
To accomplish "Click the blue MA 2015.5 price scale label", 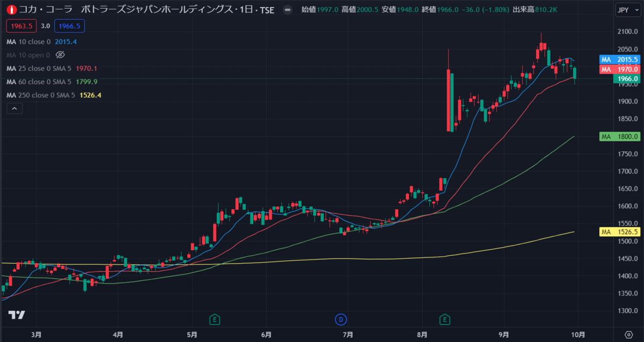I will coord(619,60).
